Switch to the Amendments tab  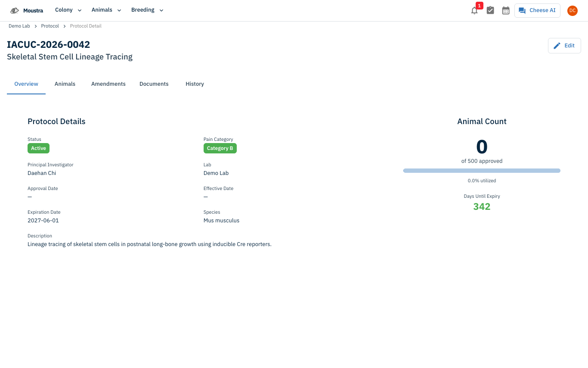pos(108,84)
